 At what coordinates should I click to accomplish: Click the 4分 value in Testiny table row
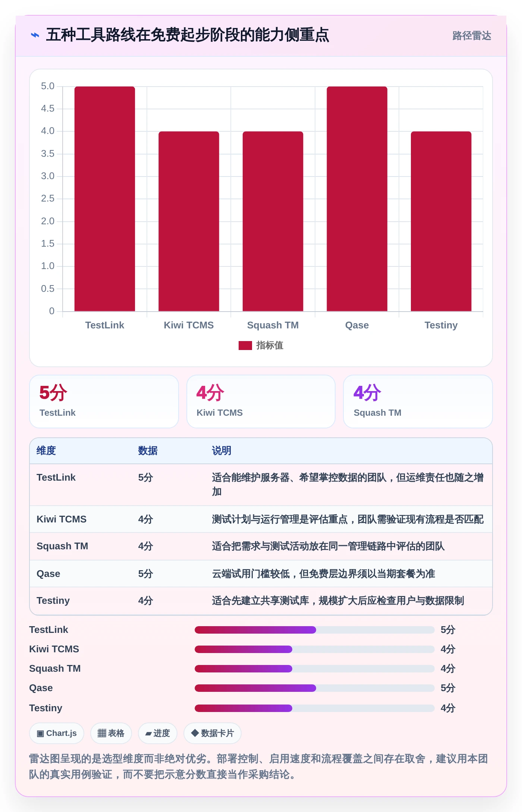[x=146, y=601]
